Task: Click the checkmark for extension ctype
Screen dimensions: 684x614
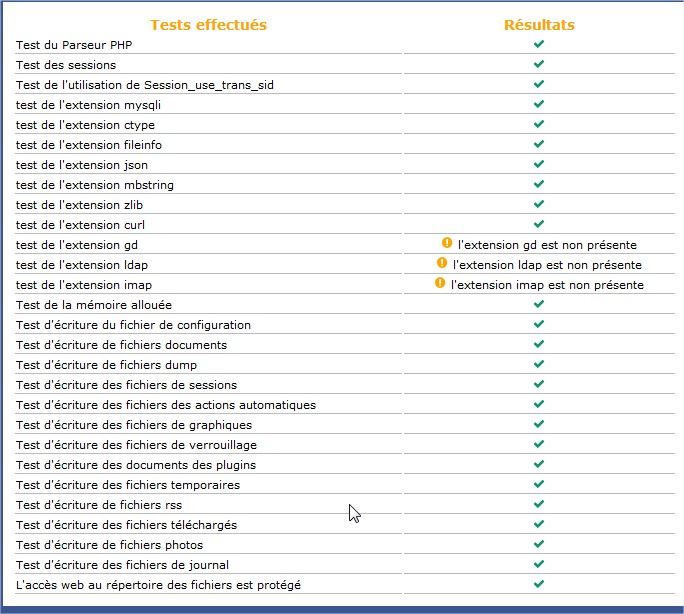Action: coord(539,124)
